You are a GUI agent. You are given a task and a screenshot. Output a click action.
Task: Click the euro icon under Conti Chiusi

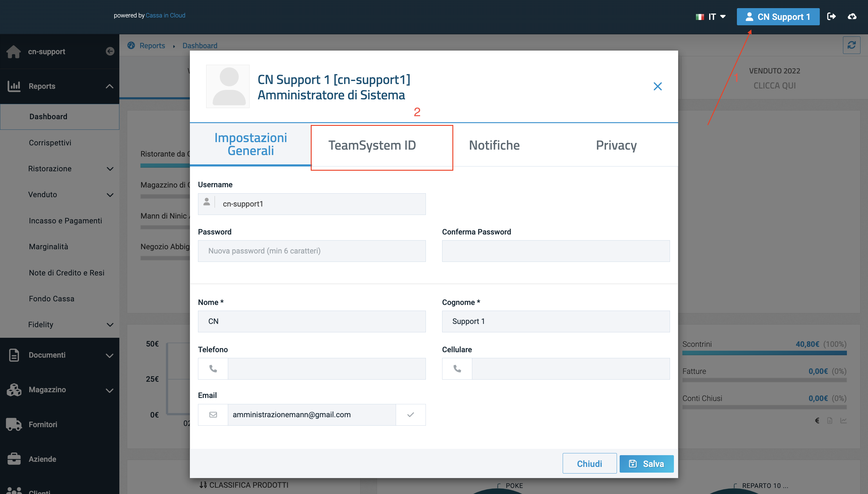(x=817, y=421)
